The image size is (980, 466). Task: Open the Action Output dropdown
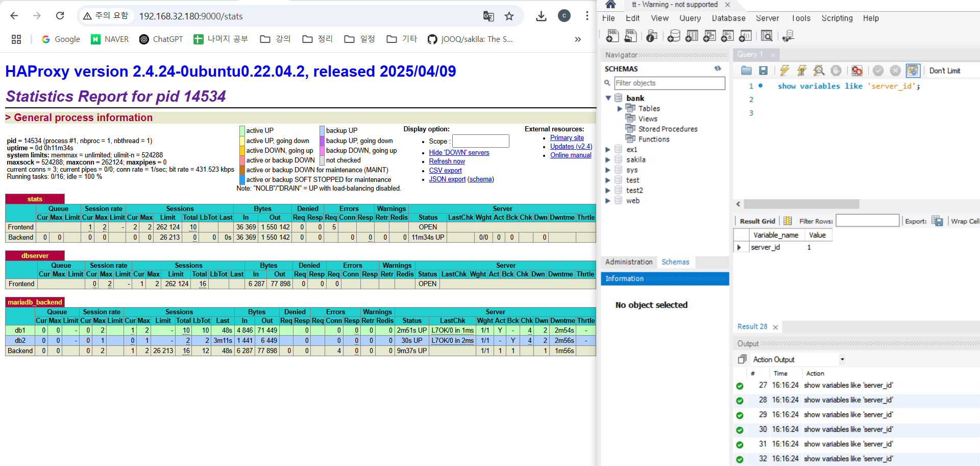click(842, 359)
